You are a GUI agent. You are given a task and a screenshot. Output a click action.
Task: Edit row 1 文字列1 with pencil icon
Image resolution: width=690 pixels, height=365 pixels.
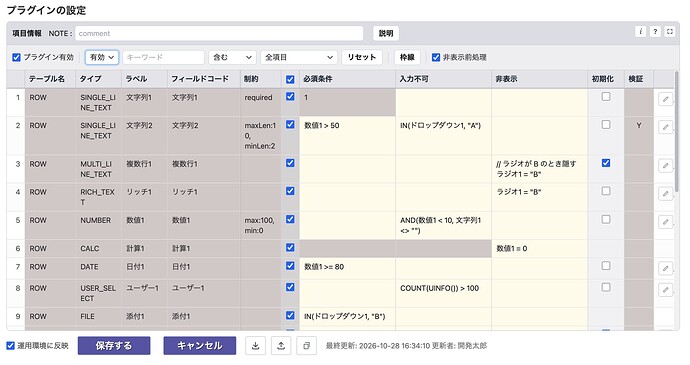[665, 99]
